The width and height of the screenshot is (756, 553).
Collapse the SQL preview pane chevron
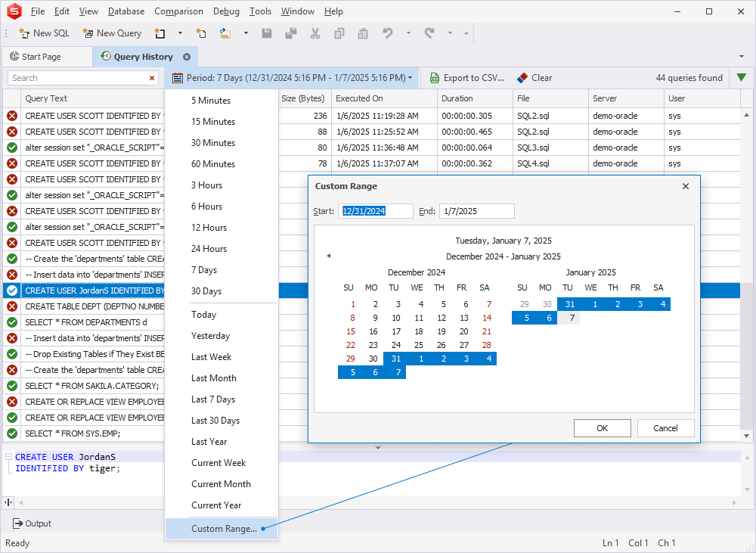tap(378, 447)
